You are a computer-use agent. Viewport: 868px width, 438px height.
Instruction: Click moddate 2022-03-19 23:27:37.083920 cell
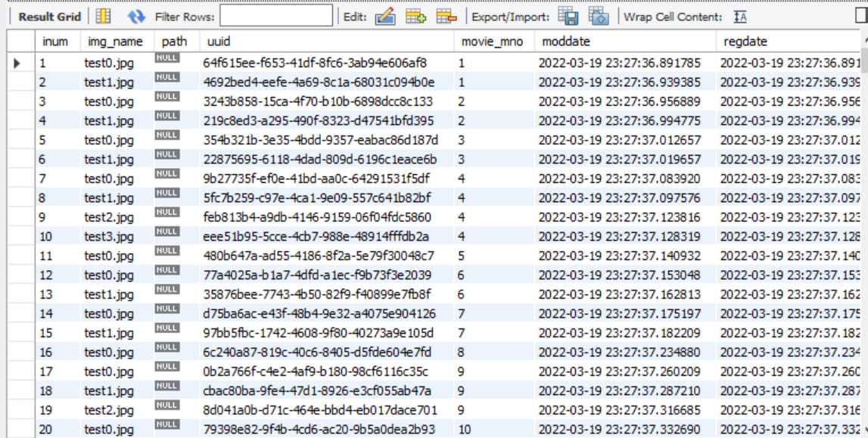(x=625, y=179)
